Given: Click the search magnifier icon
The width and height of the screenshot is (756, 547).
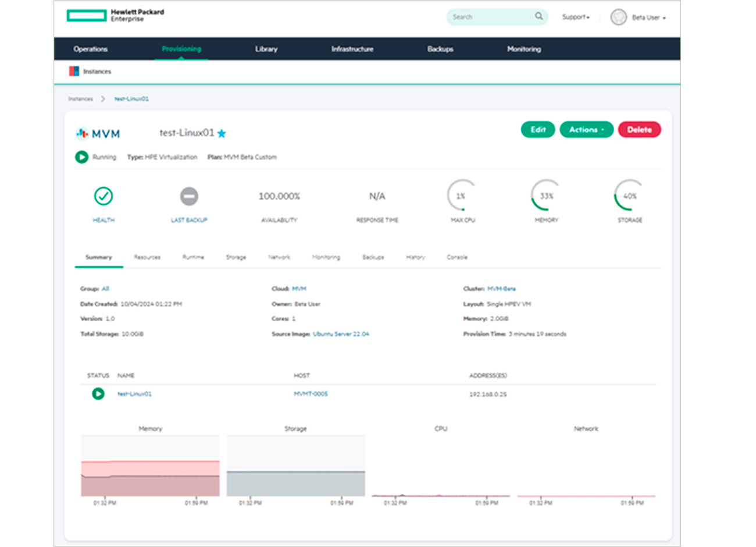Looking at the screenshot, I should tap(539, 17).
